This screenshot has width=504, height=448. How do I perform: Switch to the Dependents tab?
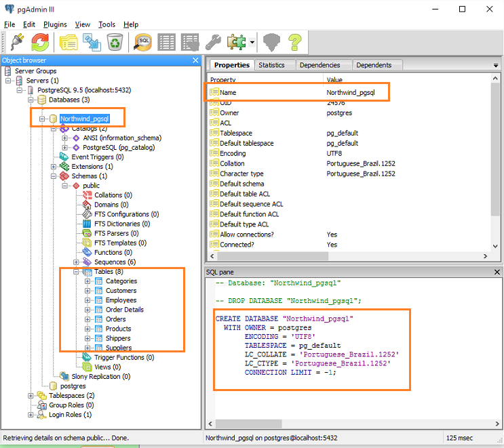[374, 65]
